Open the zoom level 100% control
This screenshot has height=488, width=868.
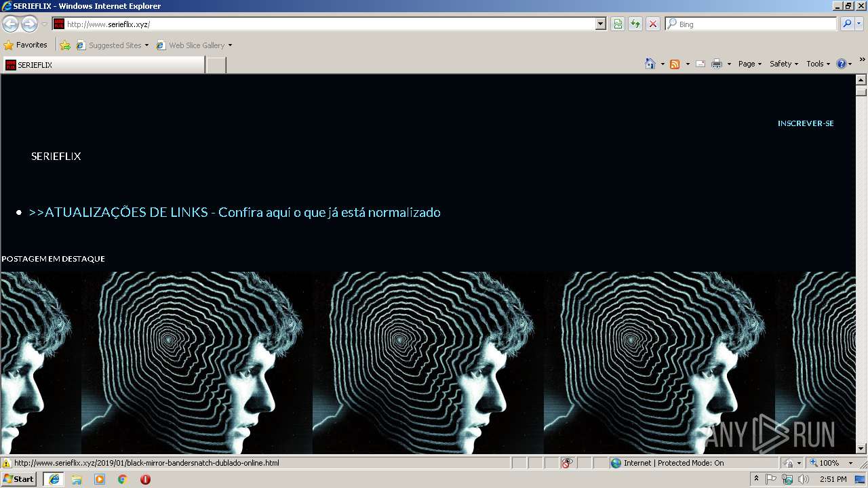coord(825,463)
